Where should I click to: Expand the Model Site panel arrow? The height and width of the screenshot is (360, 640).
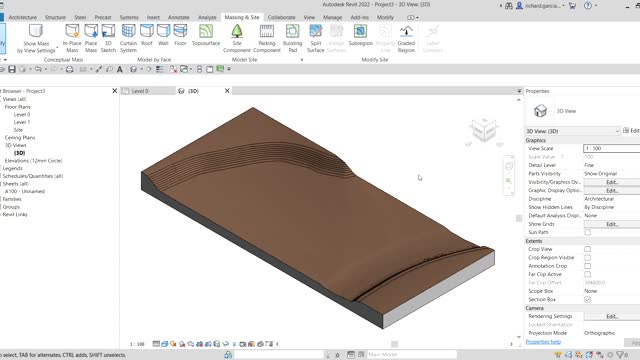coord(302,60)
